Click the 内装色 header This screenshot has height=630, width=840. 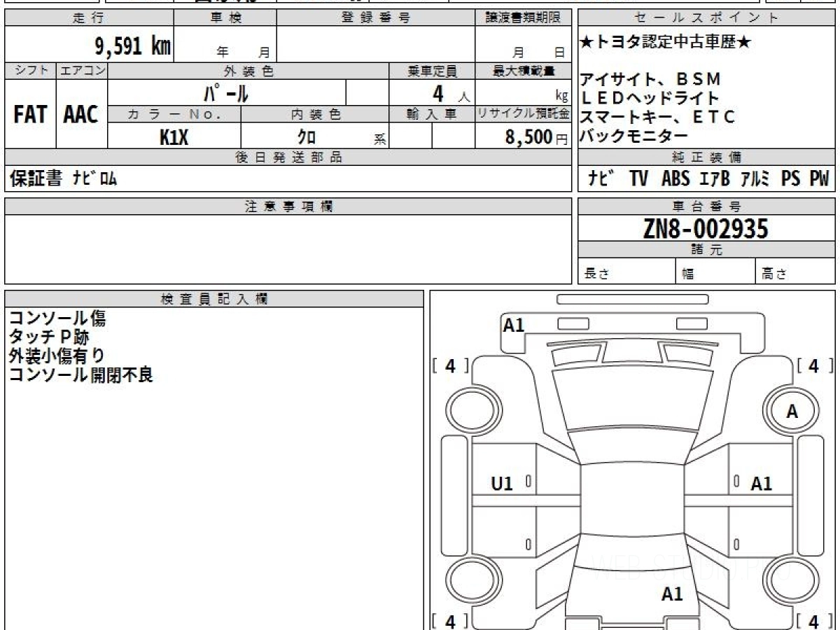(315, 114)
